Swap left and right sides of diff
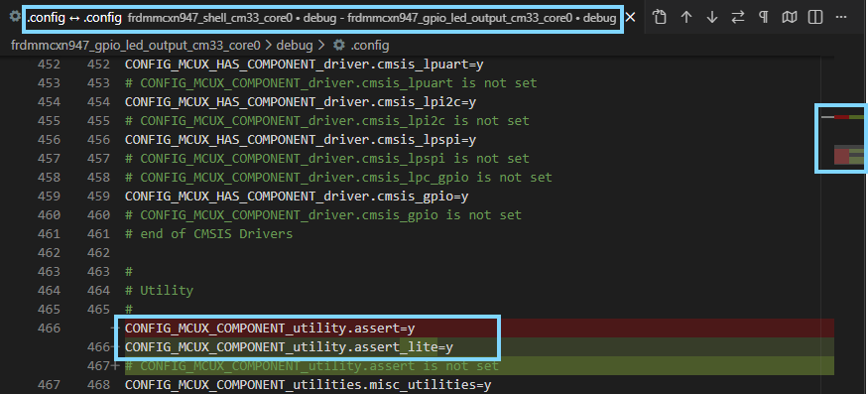Image resolution: width=868 pixels, height=394 pixels. click(x=738, y=17)
